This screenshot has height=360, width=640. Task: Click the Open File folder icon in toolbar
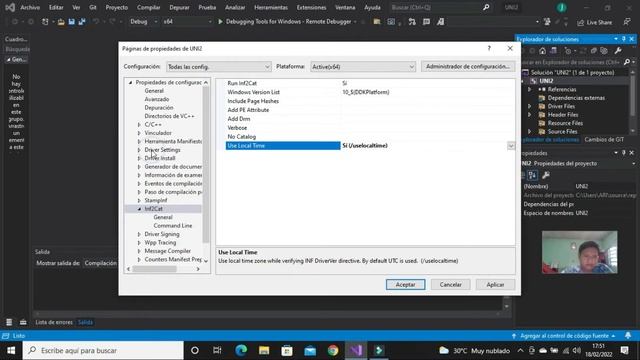coord(61,22)
